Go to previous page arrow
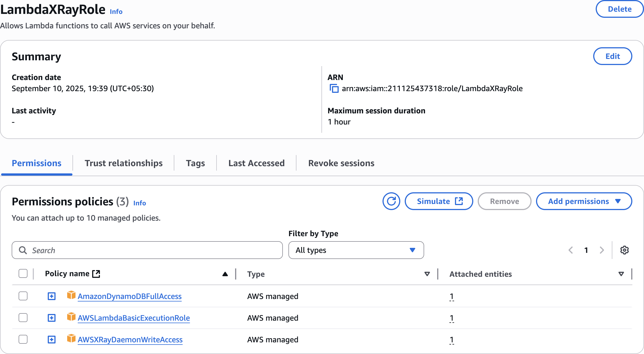 571,250
